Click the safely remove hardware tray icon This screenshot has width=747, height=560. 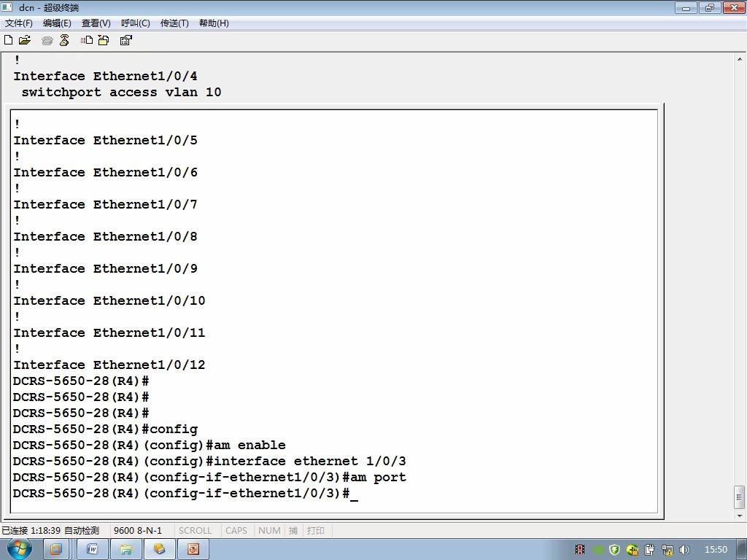coord(650,550)
